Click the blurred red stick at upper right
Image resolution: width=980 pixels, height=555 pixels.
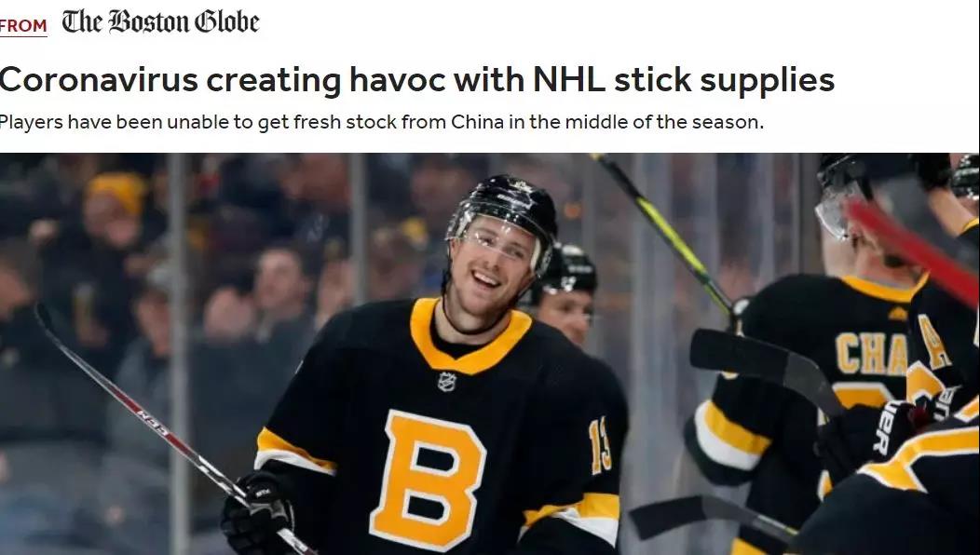[x=913, y=250]
